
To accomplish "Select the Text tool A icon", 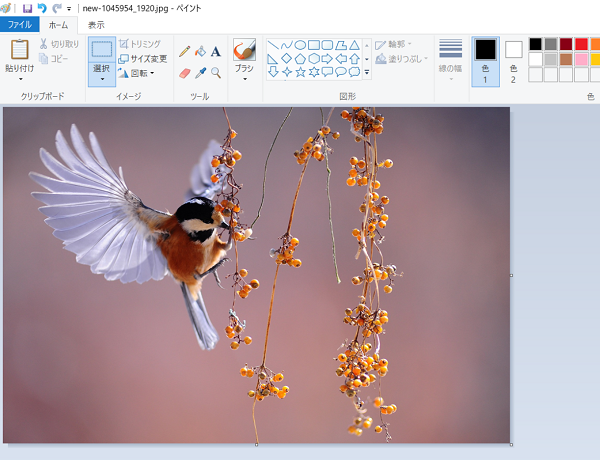I will [x=216, y=52].
